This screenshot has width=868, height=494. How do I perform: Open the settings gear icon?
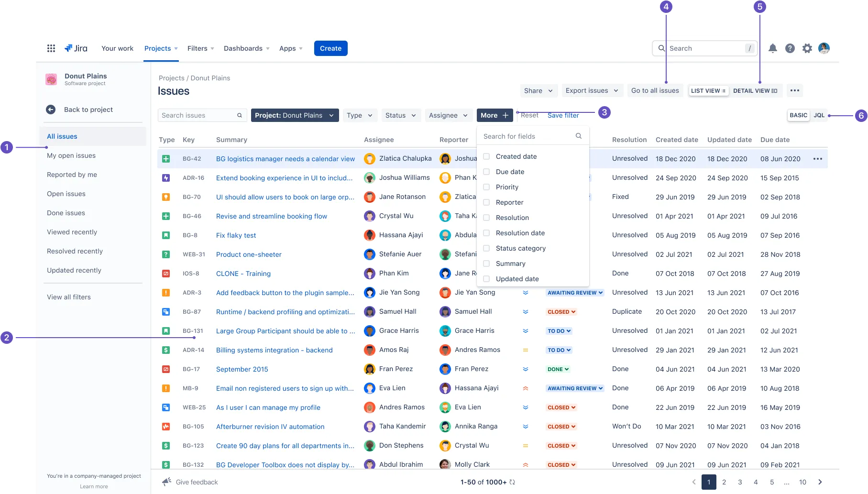pyautogui.click(x=807, y=48)
